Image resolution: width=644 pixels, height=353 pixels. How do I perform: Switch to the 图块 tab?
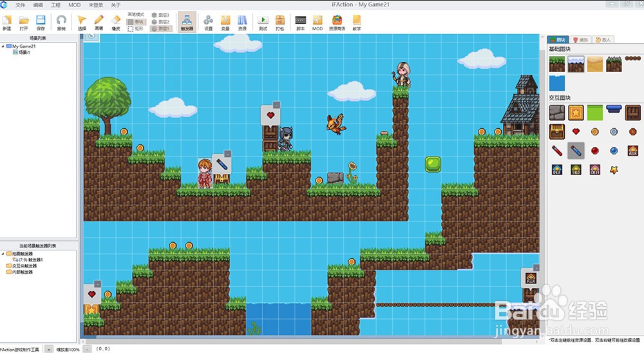tap(558, 40)
